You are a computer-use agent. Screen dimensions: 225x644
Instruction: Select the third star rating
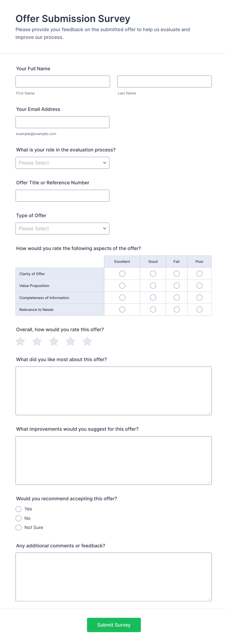54,341
